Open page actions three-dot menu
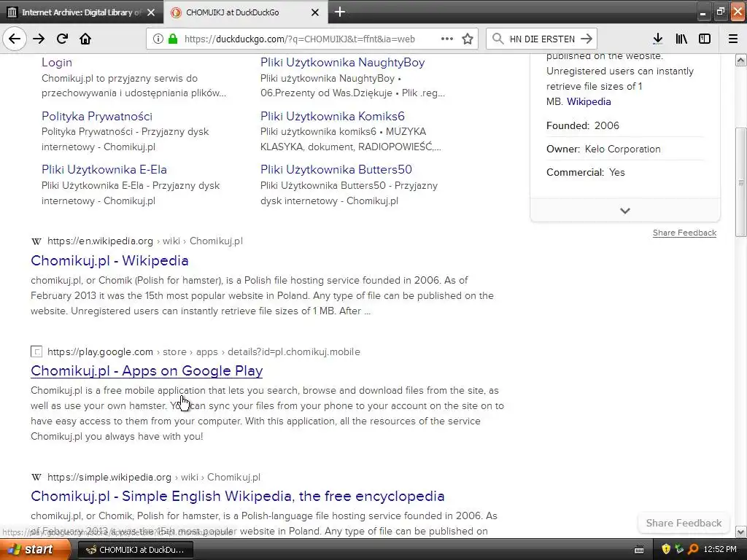Viewport: 747px width, 560px height. click(447, 39)
